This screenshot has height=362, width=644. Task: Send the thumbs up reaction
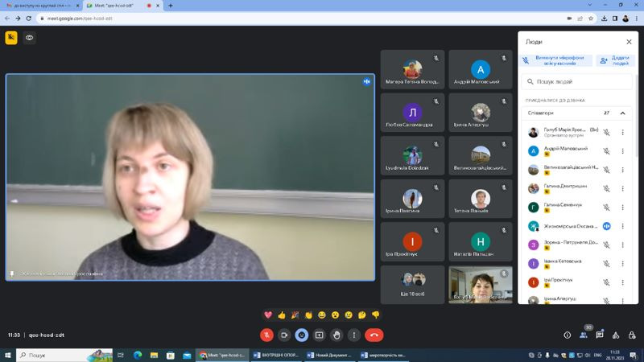point(282,315)
